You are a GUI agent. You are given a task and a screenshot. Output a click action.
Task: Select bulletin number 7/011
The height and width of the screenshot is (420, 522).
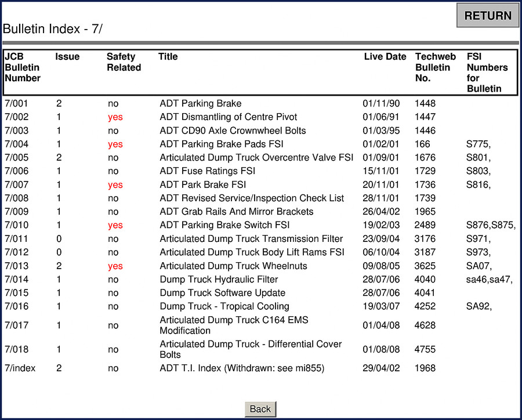(x=16, y=239)
